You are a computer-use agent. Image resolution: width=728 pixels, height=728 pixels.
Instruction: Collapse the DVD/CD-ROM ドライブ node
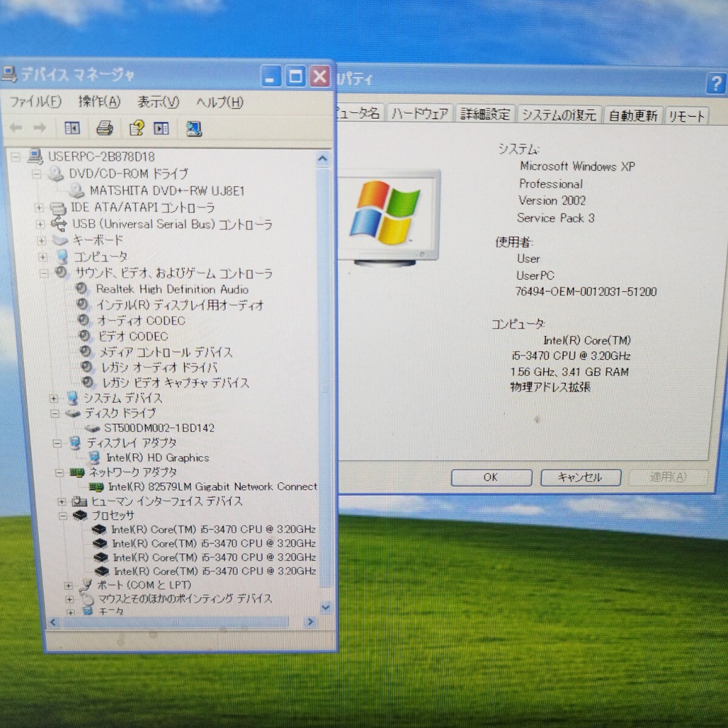[37, 174]
